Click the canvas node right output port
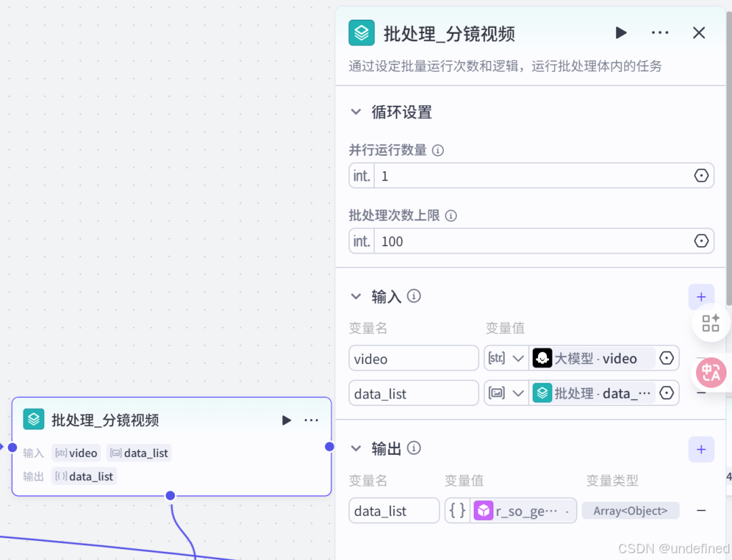The height and width of the screenshot is (560, 732). click(x=329, y=447)
